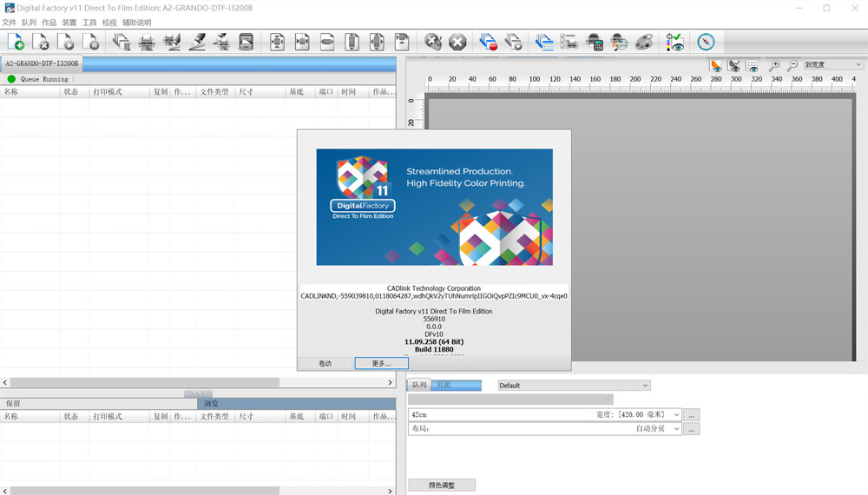
Task: Click the 更多... button in About dialog
Action: (381, 363)
